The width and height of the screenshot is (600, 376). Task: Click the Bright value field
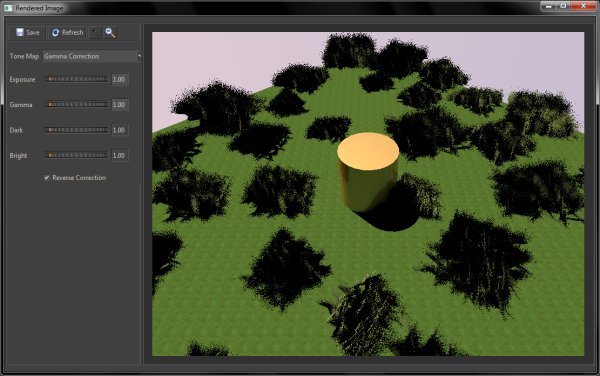(x=119, y=156)
